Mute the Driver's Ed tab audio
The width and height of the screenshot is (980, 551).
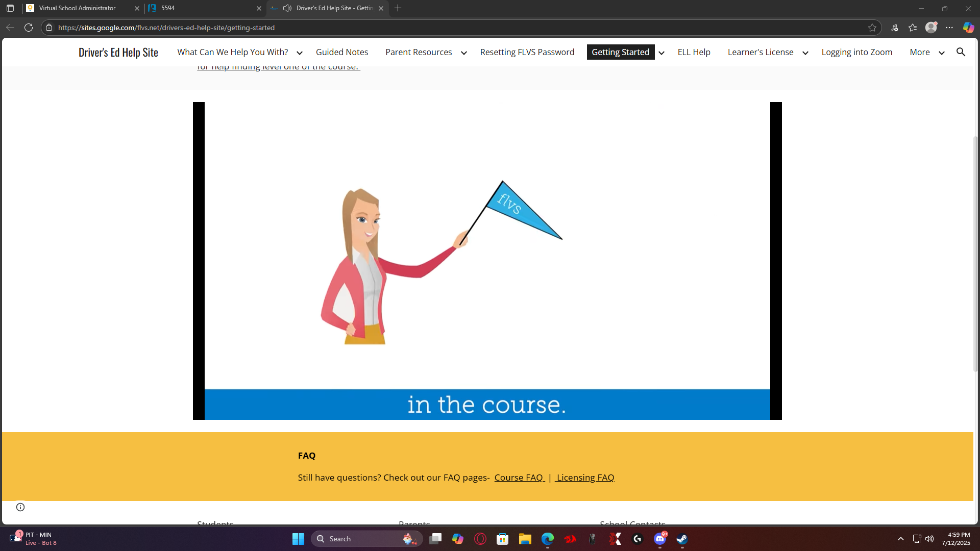pos(287,8)
